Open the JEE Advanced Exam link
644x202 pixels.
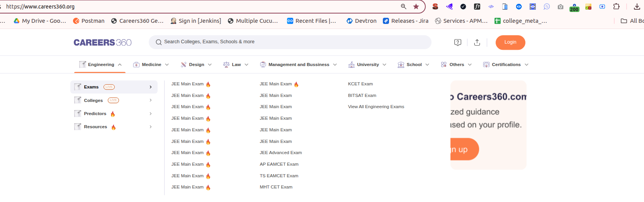281,153
